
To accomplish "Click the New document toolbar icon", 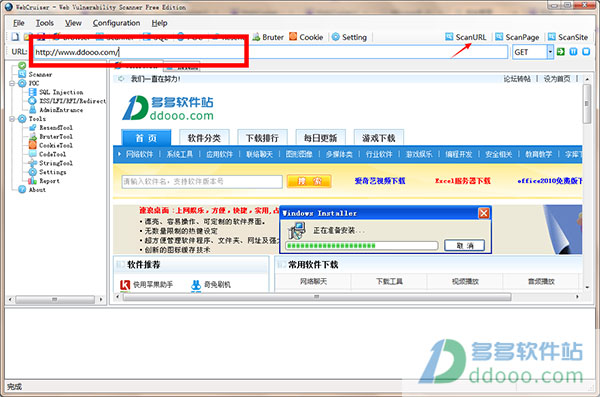I will (x=15, y=37).
